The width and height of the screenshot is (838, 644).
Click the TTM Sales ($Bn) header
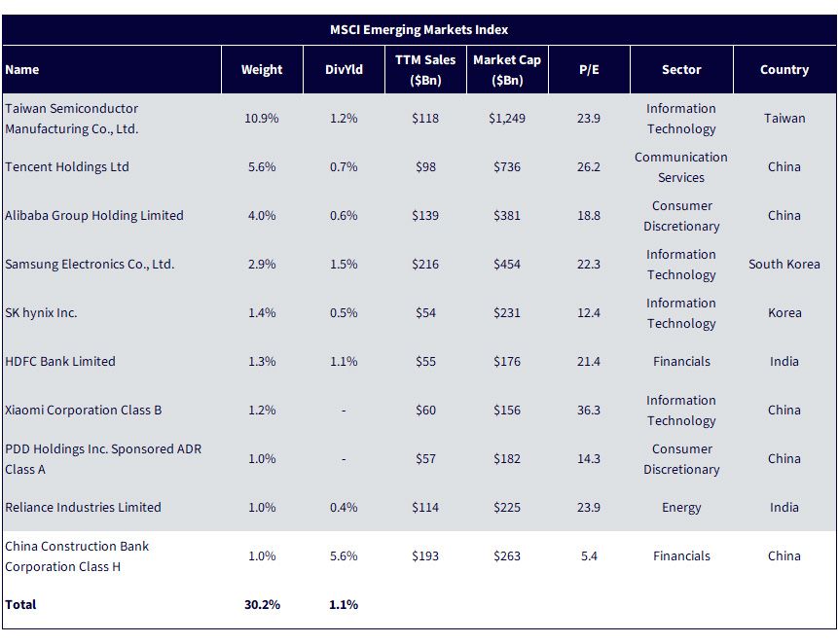tap(425, 69)
